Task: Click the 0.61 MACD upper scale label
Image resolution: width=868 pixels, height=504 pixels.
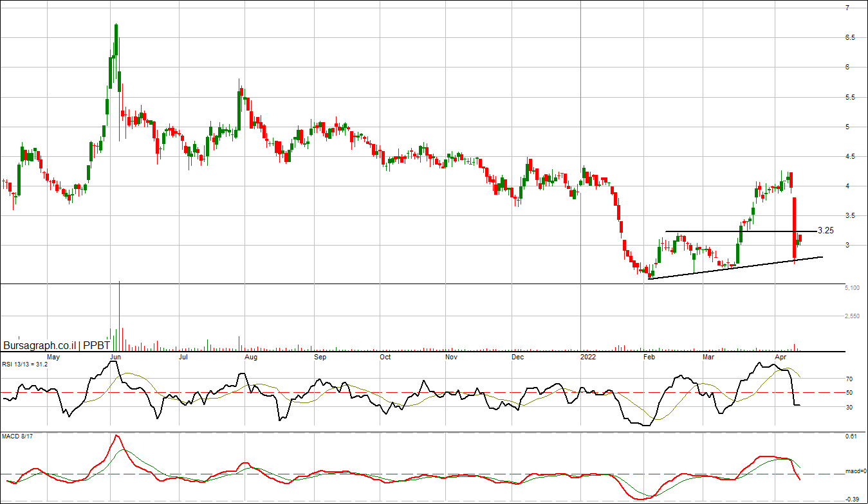Action: point(851,437)
